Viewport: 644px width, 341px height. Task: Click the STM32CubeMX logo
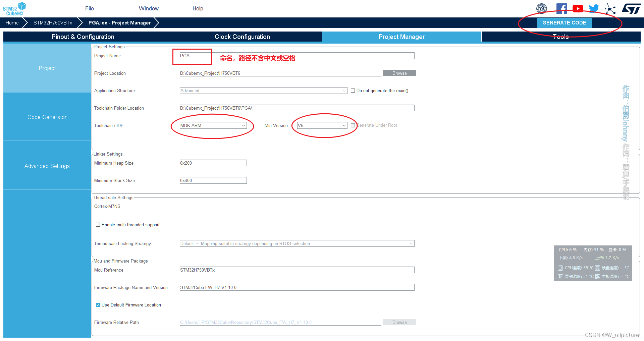[14, 9]
